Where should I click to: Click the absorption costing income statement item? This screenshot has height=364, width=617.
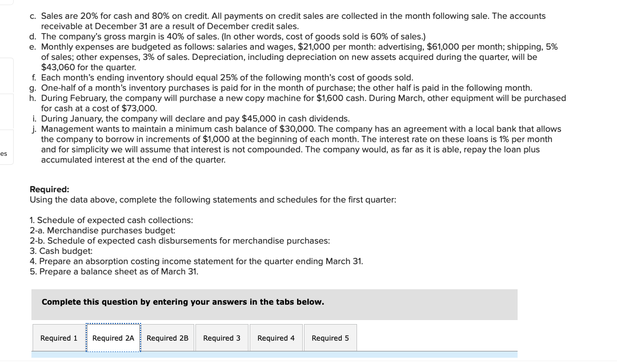[197, 261]
